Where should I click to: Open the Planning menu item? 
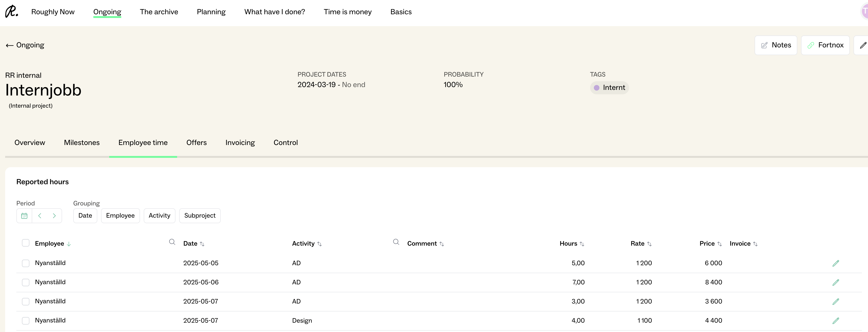pyautogui.click(x=211, y=12)
